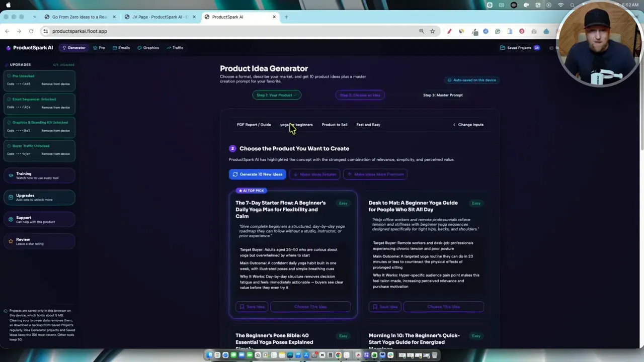Open the red droplet extension
Viewport: 644px width, 362px height.
coord(522,31)
